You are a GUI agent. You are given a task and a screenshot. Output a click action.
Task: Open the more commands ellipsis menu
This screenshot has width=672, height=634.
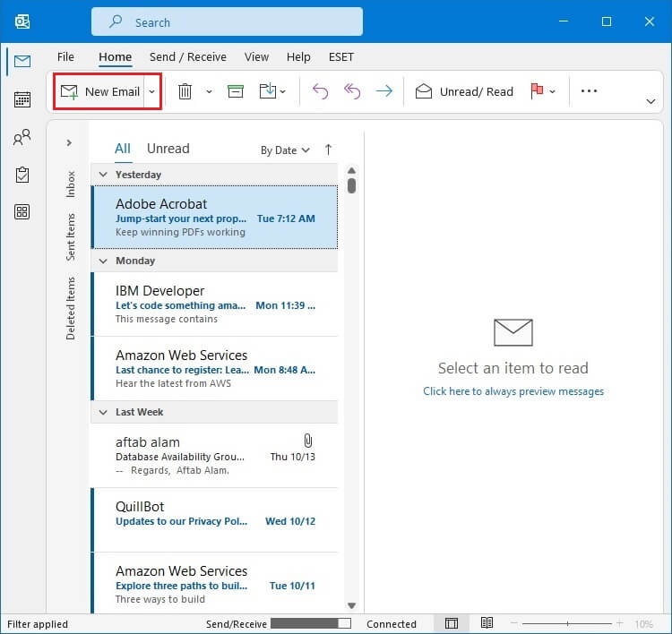(589, 90)
